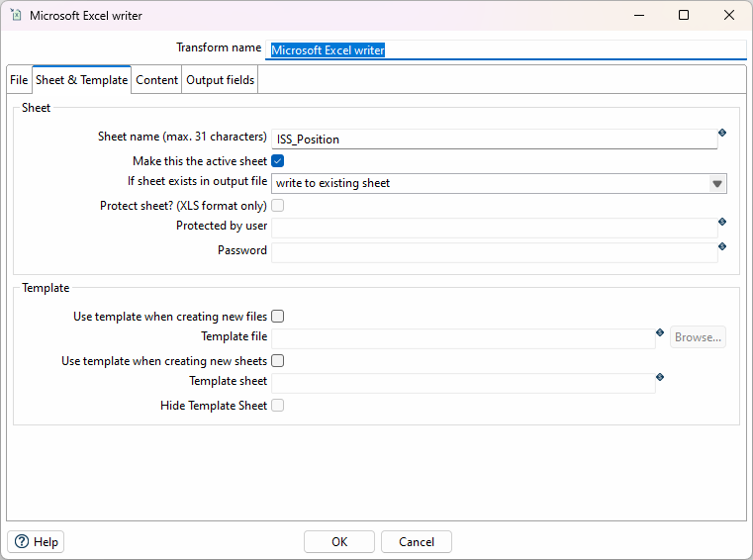Select the Sheet & Template tab

(82, 80)
